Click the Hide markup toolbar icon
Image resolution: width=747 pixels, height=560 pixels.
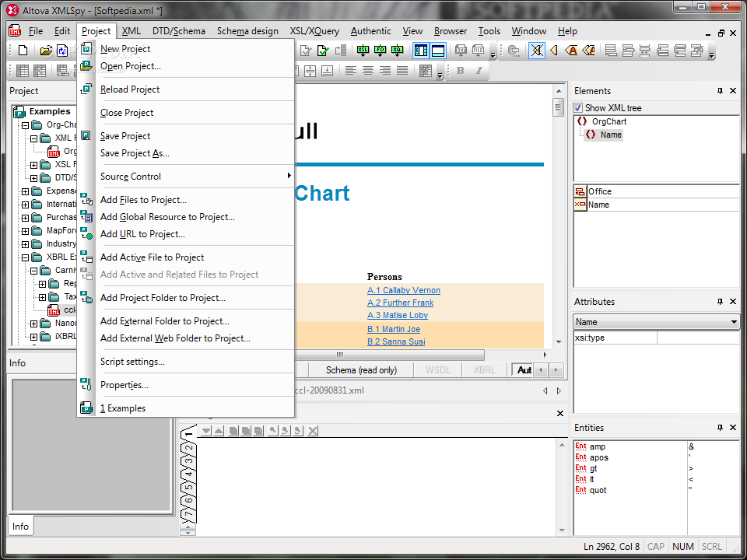pos(537,50)
